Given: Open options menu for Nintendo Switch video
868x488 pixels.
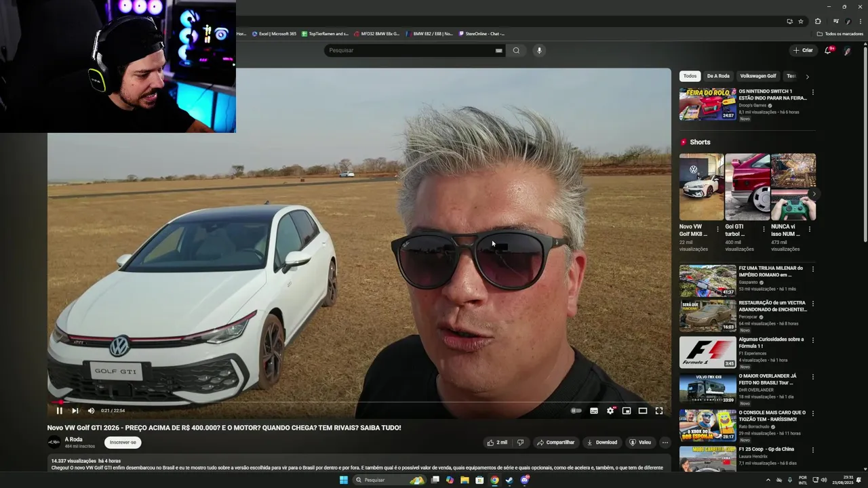Looking at the screenshot, I should pyautogui.click(x=813, y=92).
